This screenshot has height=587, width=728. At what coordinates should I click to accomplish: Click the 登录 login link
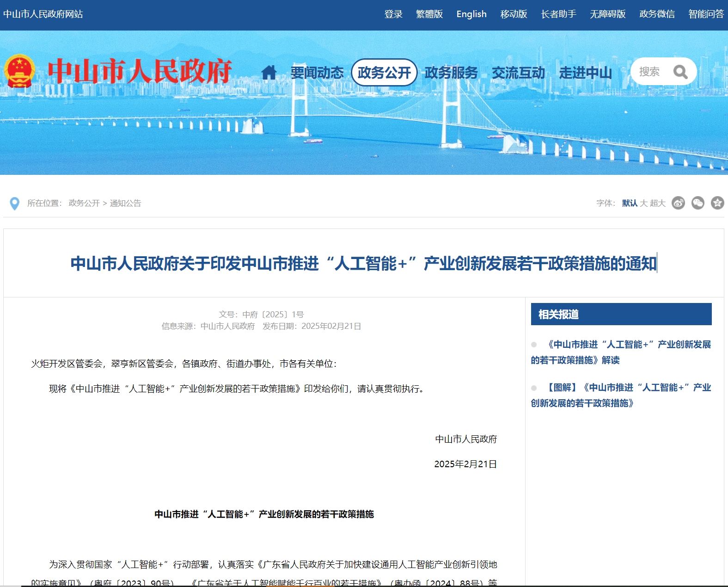point(393,14)
